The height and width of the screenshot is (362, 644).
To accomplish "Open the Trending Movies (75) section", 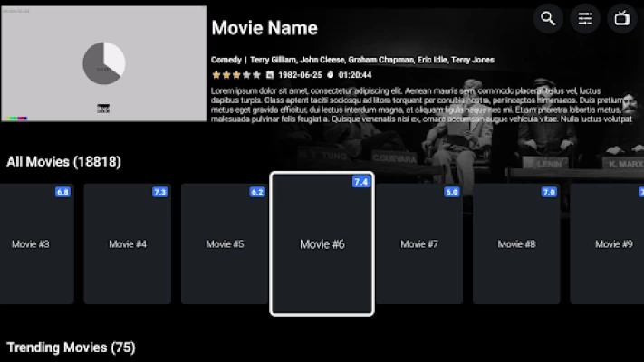I will point(71,348).
